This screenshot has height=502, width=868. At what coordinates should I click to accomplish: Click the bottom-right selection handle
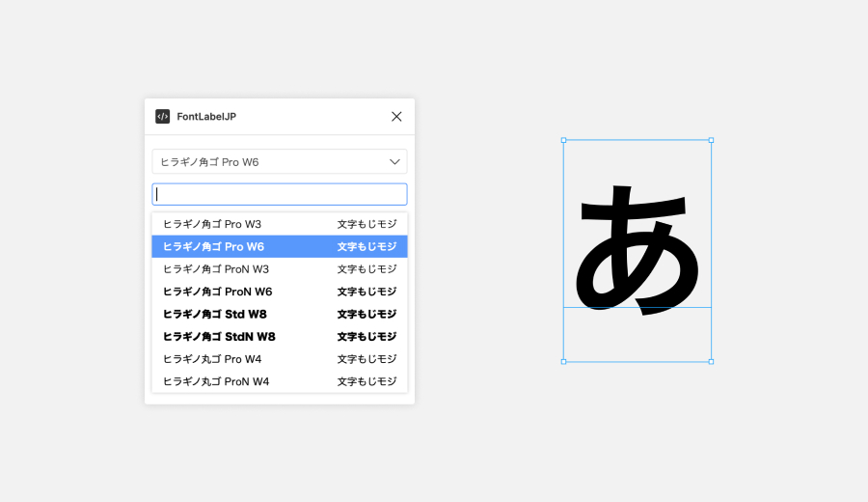click(712, 362)
